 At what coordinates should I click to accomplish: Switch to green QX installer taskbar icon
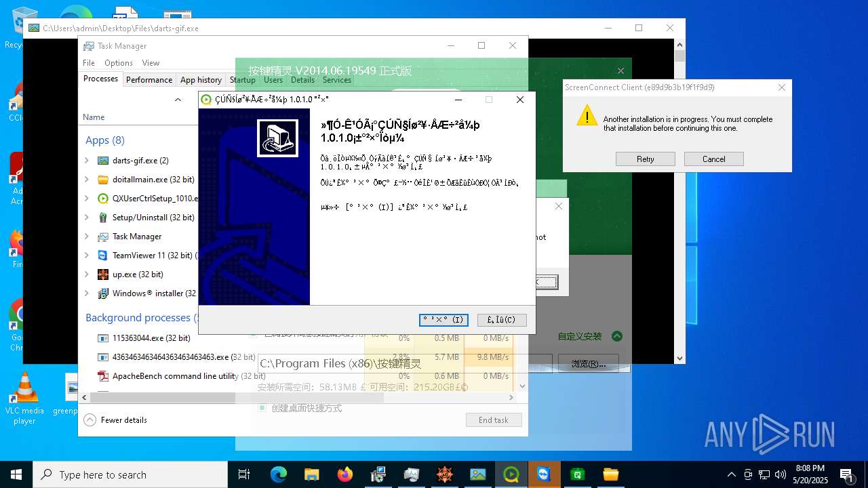511,474
